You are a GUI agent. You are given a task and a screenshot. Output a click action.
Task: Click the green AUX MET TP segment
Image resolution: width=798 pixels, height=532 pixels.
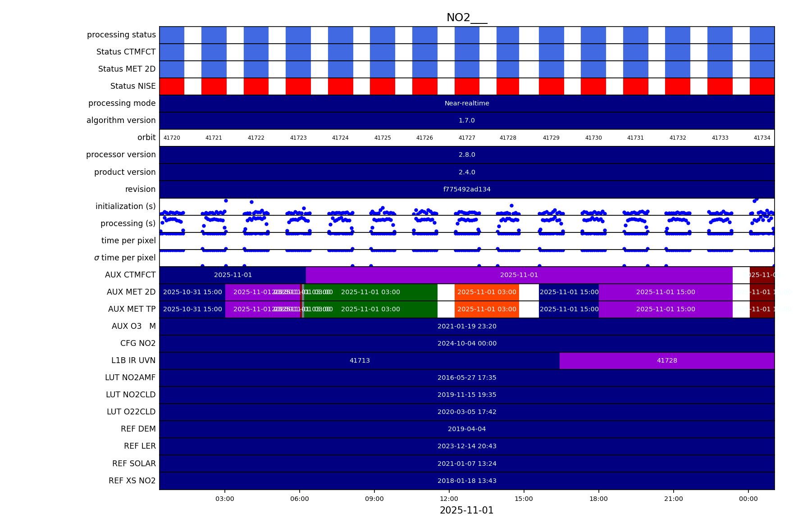[370, 309]
